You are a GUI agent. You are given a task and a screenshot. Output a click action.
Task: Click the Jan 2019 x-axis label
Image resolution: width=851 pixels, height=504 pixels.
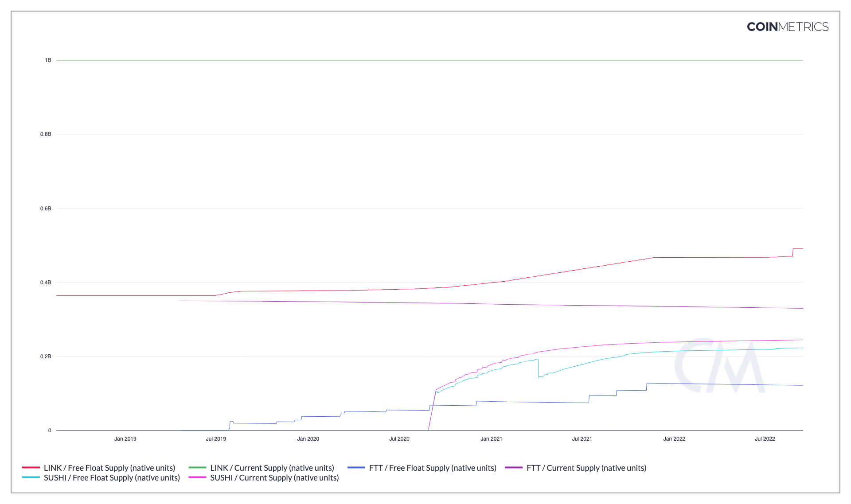coord(125,439)
